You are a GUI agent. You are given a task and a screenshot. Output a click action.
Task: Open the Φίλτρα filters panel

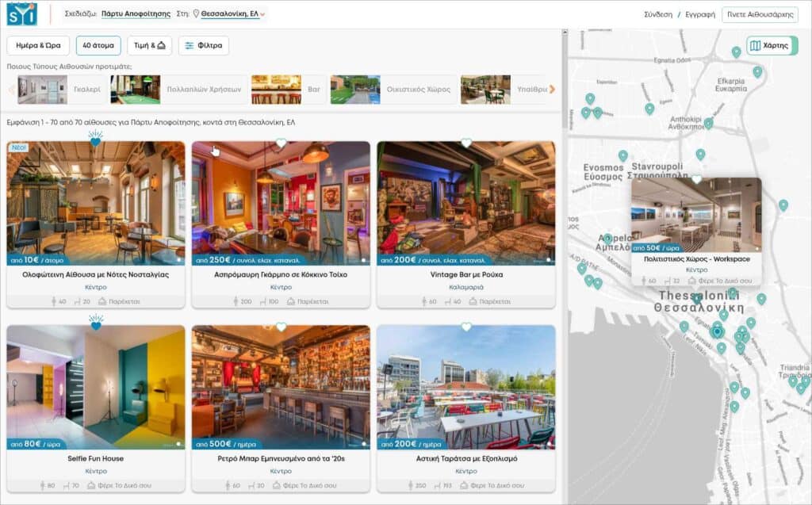point(204,45)
